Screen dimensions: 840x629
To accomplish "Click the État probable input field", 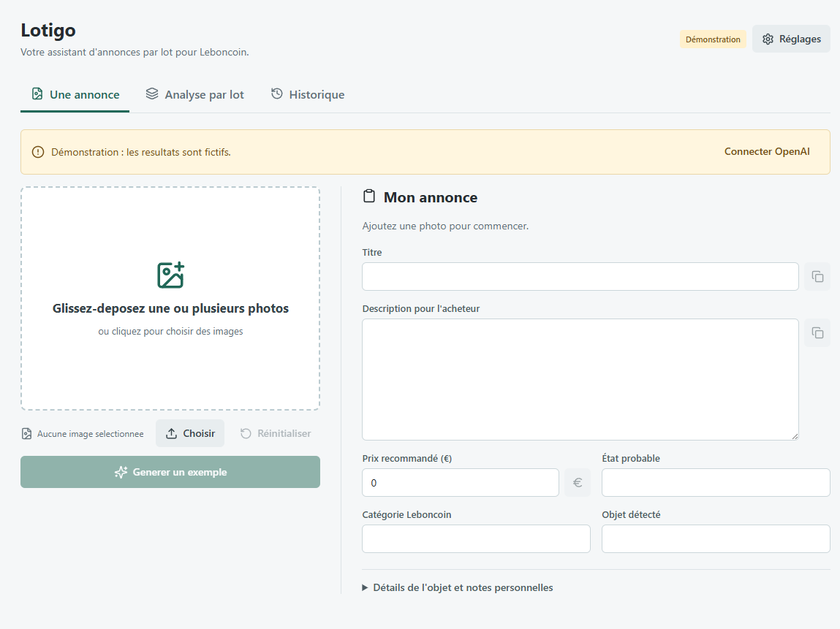I will tap(716, 483).
